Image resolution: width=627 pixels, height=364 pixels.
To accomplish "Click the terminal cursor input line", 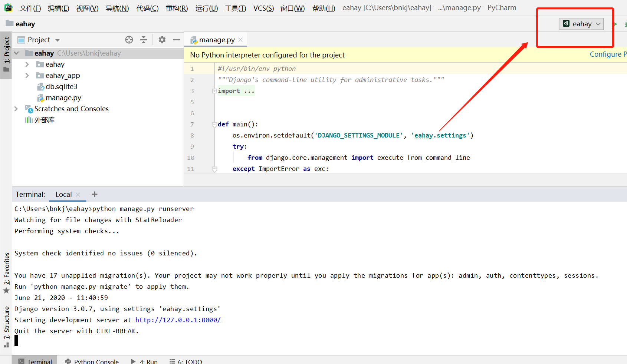I will click(16, 341).
